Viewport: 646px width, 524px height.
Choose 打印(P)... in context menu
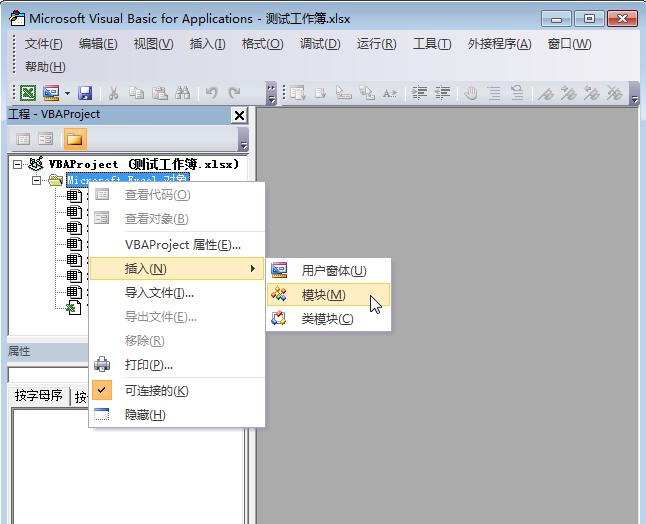pos(177,365)
